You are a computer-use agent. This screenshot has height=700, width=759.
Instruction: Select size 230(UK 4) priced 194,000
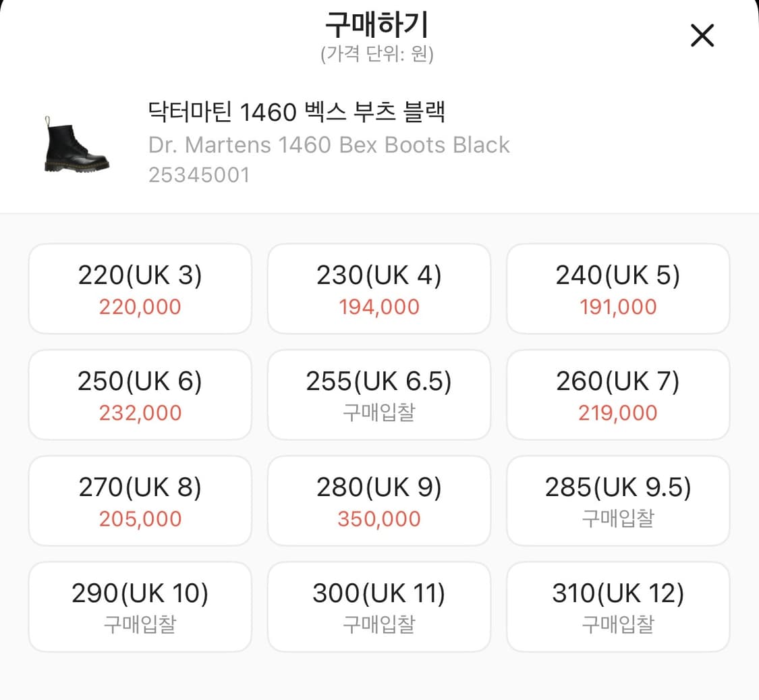click(x=378, y=289)
